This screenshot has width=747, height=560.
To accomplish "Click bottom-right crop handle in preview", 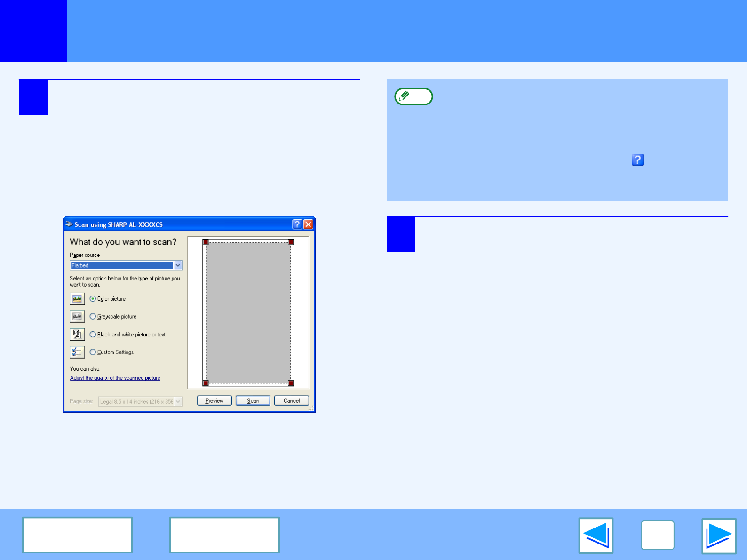I will tap(291, 383).
